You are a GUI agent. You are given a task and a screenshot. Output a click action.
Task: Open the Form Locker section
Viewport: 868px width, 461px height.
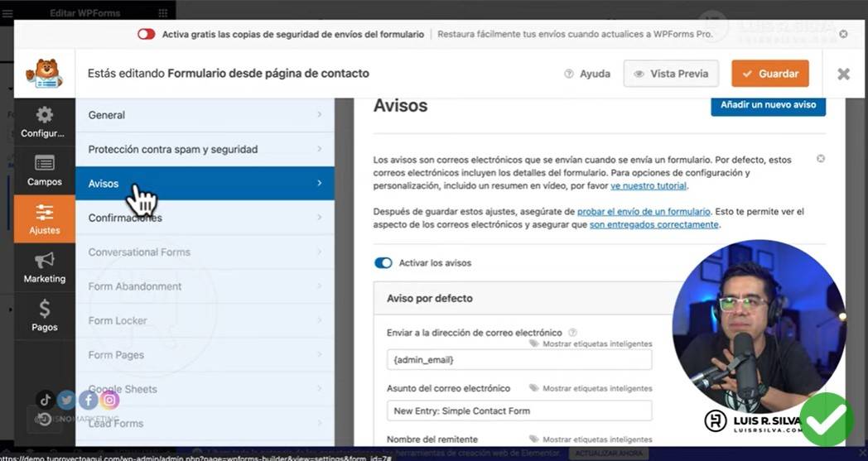pyautogui.click(x=205, y=320)
